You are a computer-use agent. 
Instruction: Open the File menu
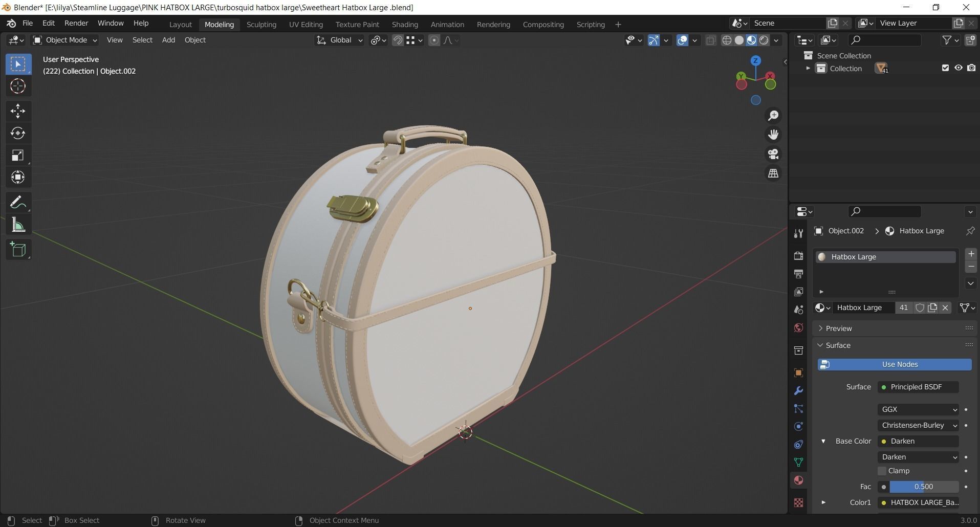point(28,23)
